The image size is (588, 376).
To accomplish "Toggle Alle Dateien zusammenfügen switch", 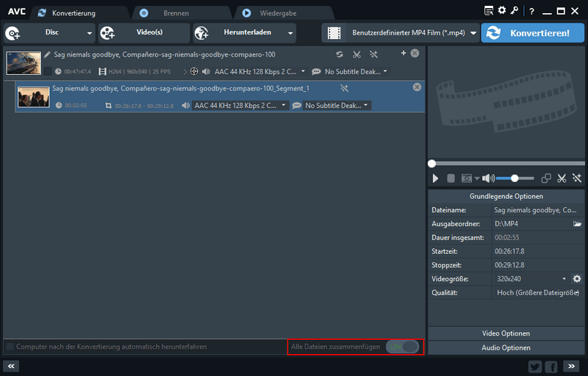I will (402, 347).
